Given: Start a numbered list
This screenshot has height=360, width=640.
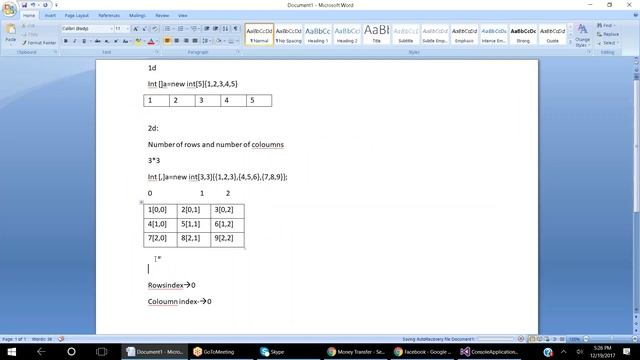Looking at the screenshot, I should tap(181, 29).
